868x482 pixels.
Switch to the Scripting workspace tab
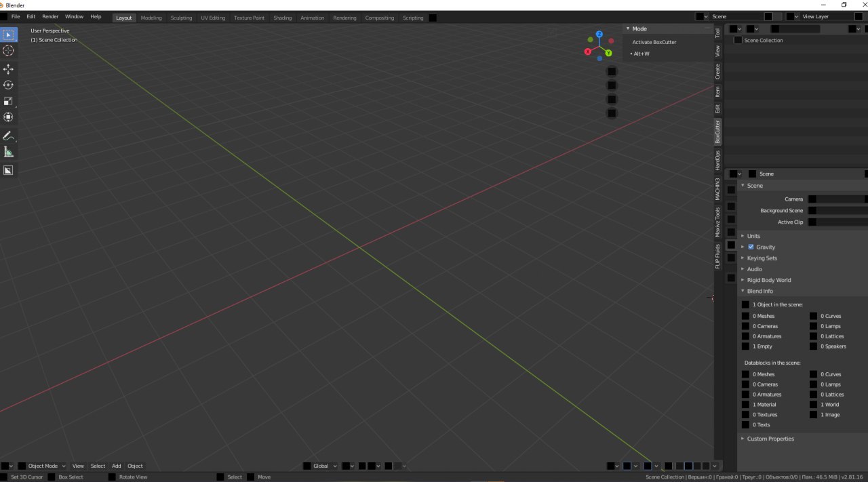click(413, 18)
